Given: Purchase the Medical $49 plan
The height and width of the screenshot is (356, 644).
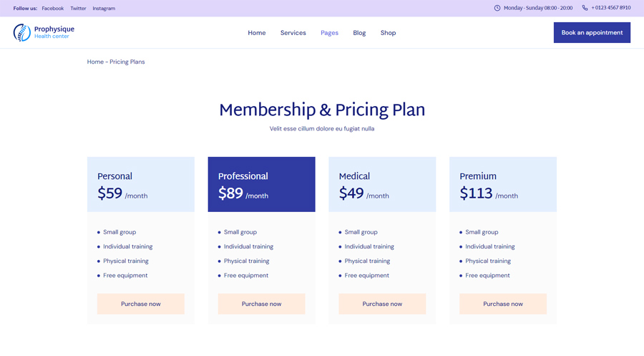Looking at the screenshot, I should pyautogui.click(x=382, y=304).
